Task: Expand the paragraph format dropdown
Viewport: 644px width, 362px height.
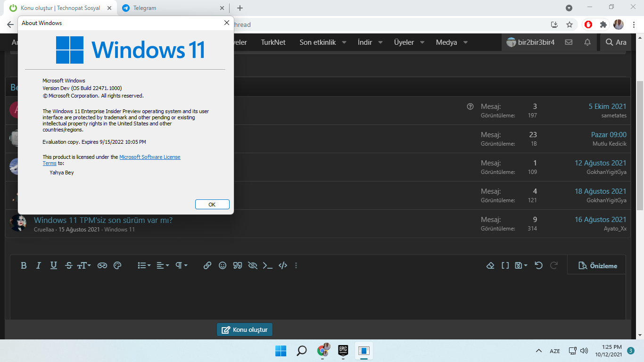Action: [182, 265]
